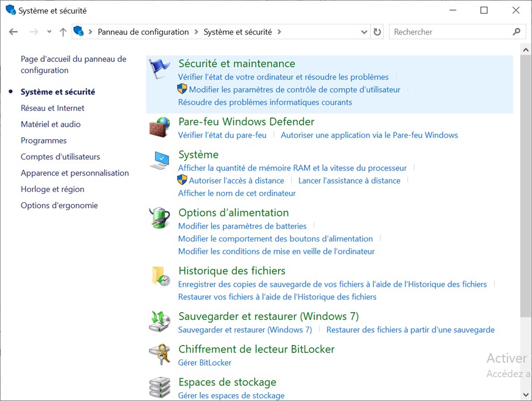Click the scrollbar down arrow
This screenshot has width=532, height=401.
point(526,395)
